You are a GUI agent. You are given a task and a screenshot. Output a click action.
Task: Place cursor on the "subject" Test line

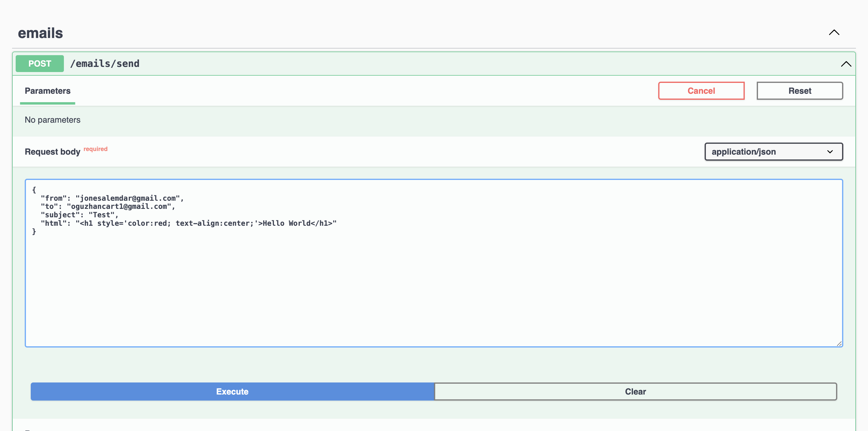point(101,215)
